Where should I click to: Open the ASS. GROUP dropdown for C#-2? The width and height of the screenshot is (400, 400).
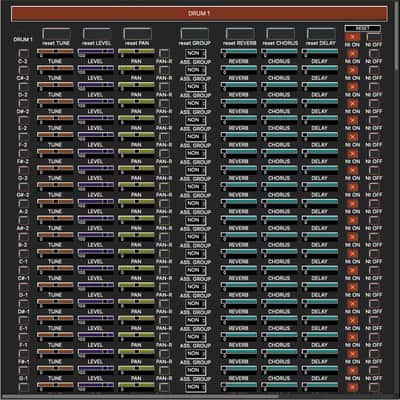pos(195,70)
